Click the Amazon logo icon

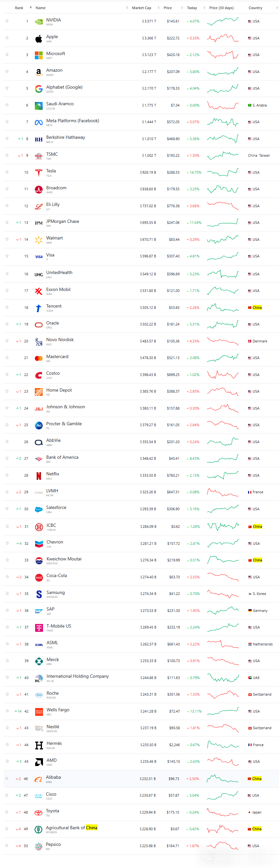pos(39,72)
